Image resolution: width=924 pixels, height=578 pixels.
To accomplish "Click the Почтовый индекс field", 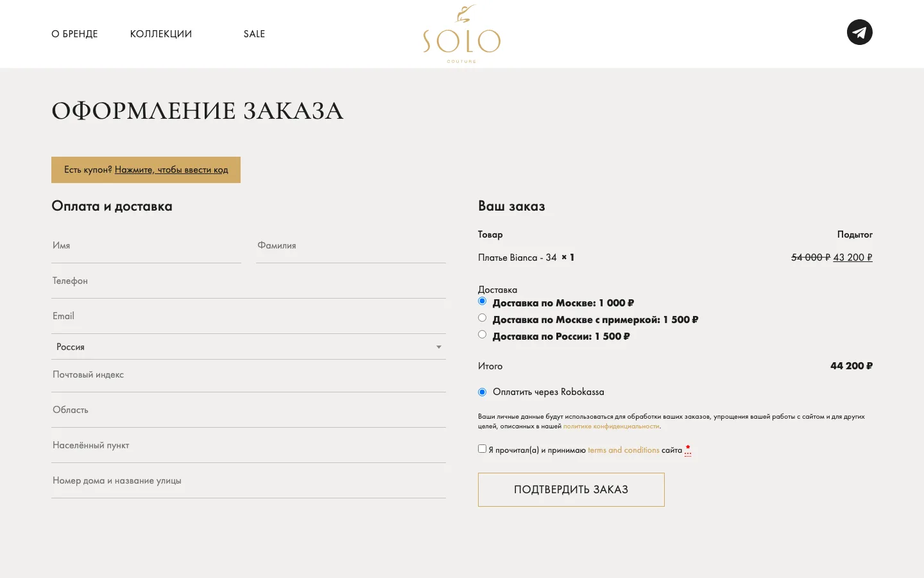I will 248,375.
